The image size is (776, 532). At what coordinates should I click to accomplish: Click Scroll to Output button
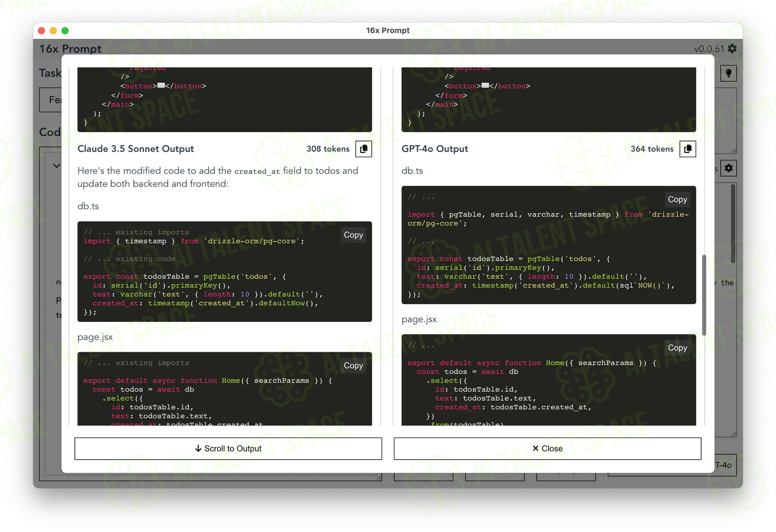coord(228,448)
